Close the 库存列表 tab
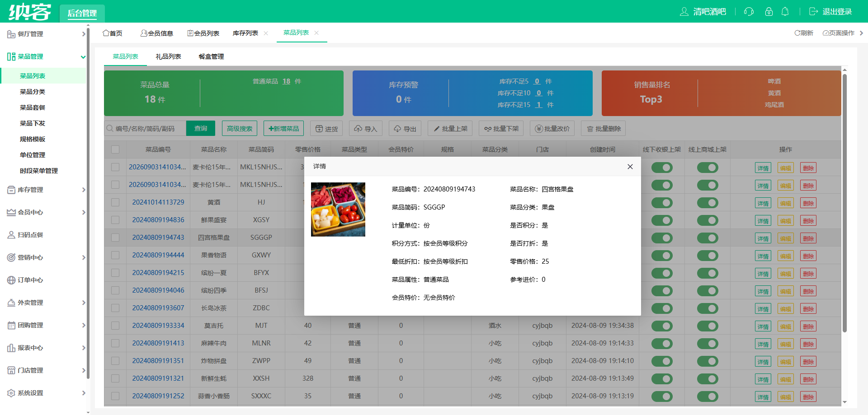Viewport: 868px width, 415px height. click(266, 33)
